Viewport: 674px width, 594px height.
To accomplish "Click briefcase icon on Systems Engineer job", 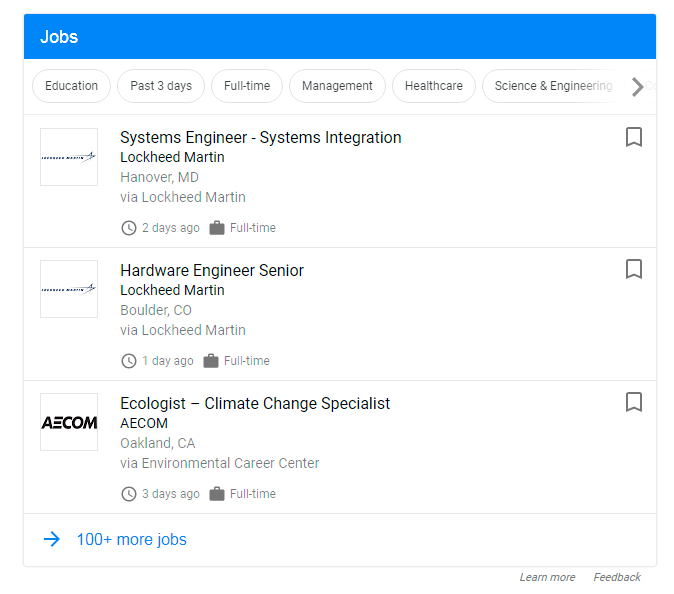I will pyautogui.click(x=217, y=228).
